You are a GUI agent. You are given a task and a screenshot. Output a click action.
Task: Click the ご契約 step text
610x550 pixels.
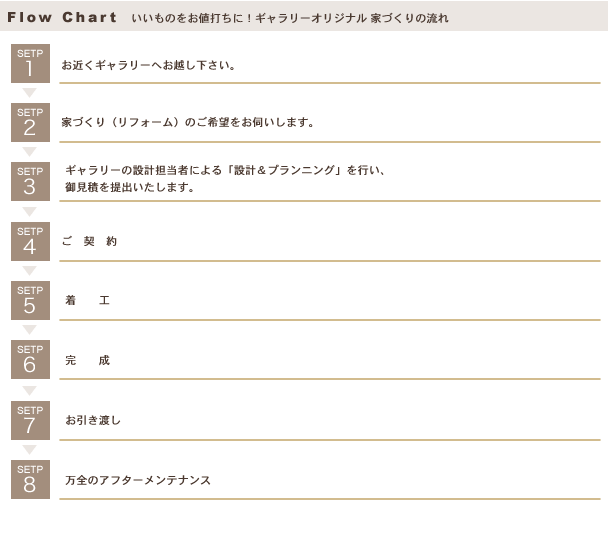89,242
